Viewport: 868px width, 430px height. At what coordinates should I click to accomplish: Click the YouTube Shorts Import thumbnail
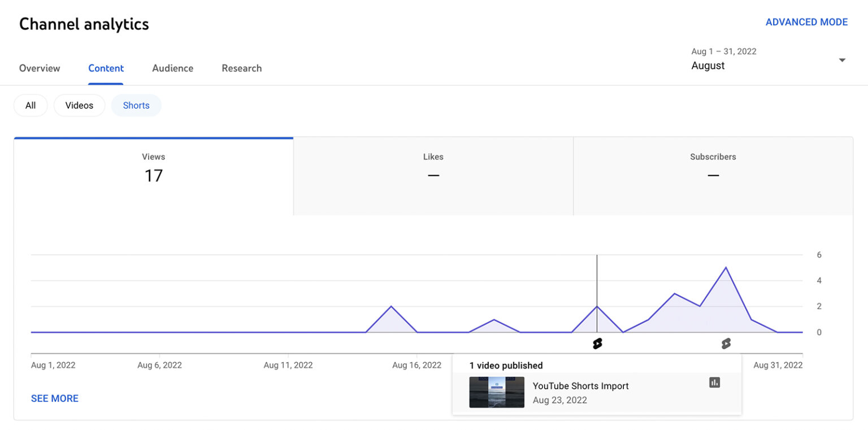pos(496,392)
